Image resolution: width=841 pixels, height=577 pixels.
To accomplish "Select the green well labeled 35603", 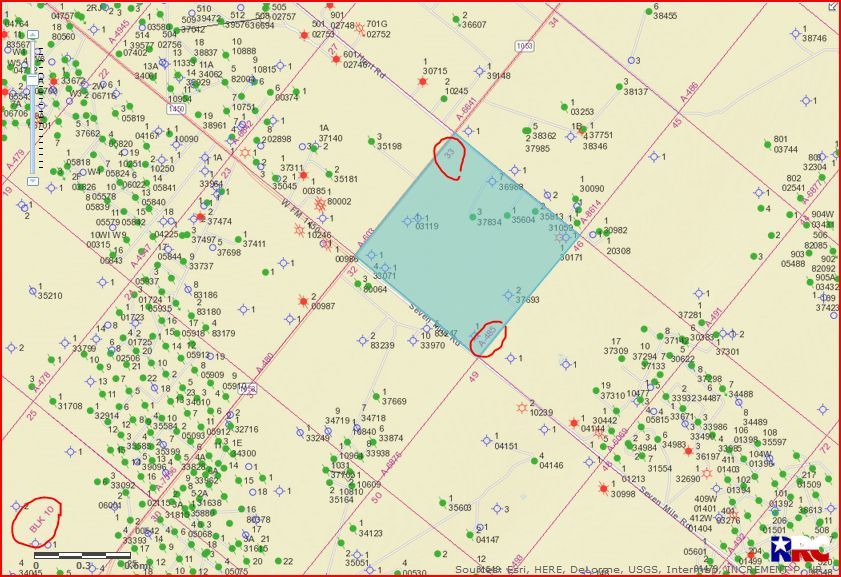I will pyautogui.click(x=442, y=503).
